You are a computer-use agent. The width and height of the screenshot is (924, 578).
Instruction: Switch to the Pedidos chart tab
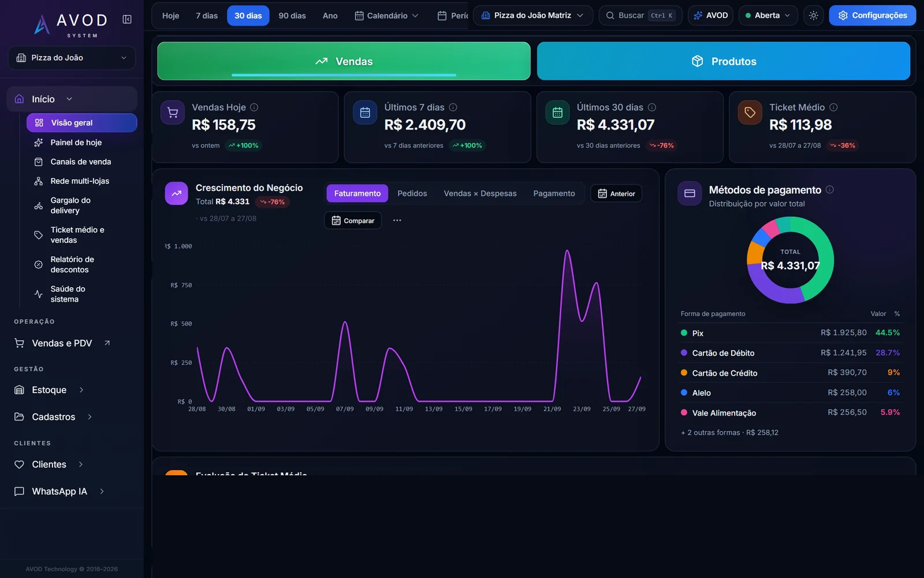412,194
